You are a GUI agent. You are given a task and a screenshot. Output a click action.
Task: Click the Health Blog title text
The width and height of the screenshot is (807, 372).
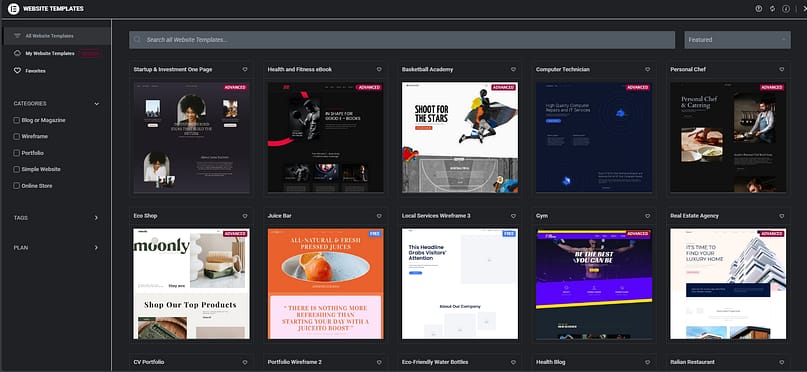click(550, 362)
